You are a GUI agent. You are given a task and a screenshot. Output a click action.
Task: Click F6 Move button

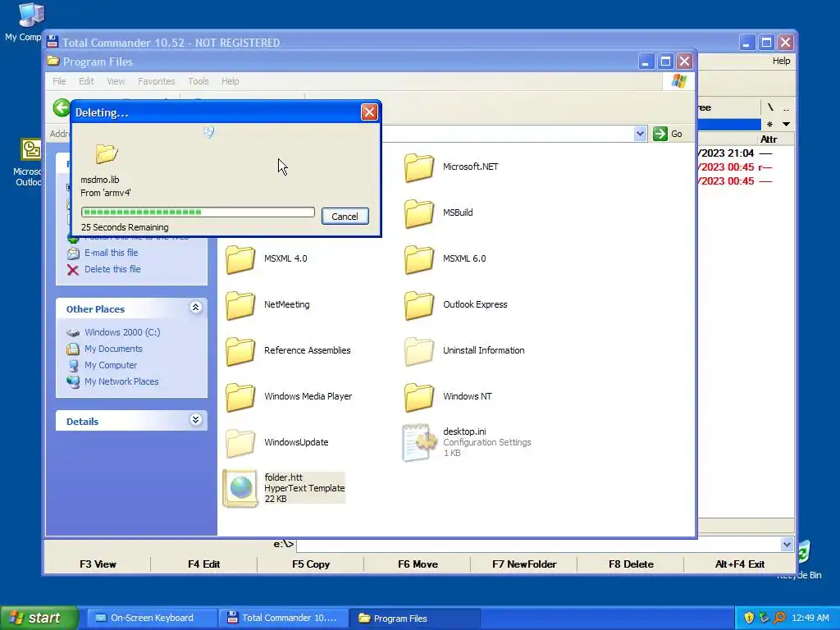click(x=418, y=564)
